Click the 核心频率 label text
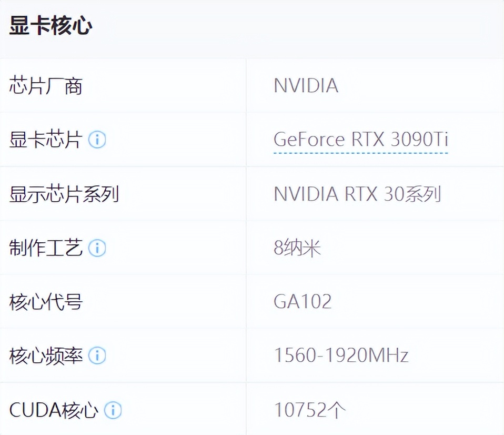 [46, 356]
